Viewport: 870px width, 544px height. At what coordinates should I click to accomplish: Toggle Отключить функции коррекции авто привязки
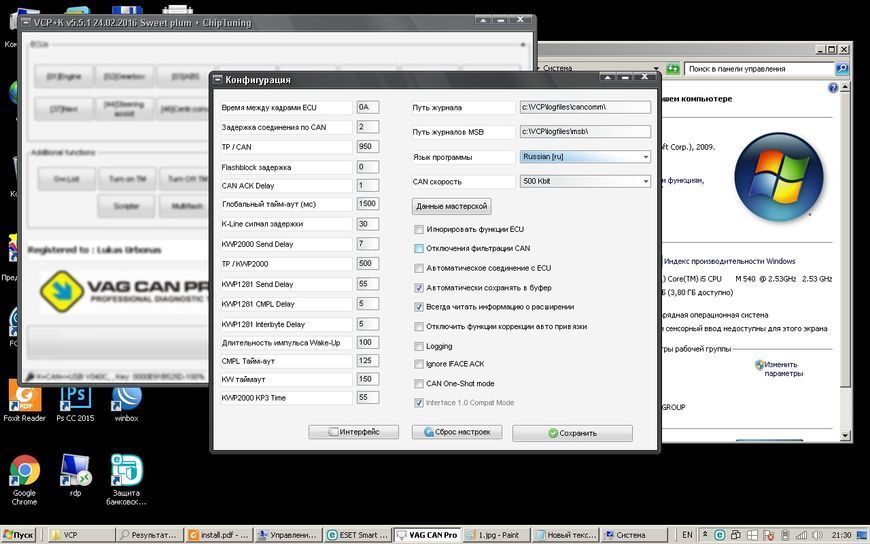tap(419, 326)
